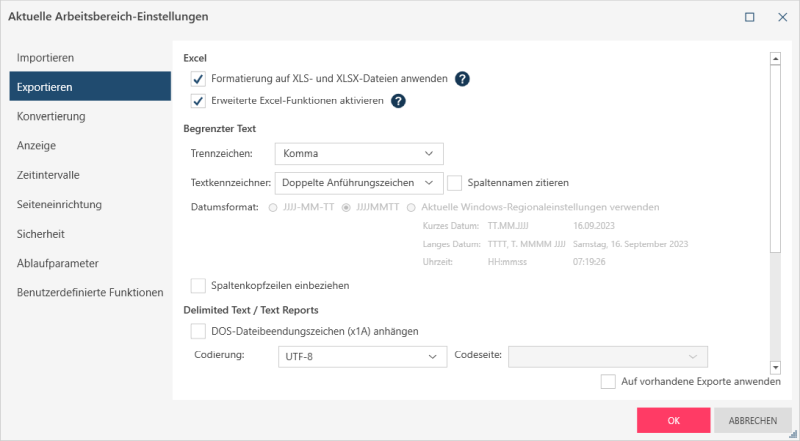Open the Trennzeichen dropdown
The height and width of the screenshot is (441, 800).
359,154
